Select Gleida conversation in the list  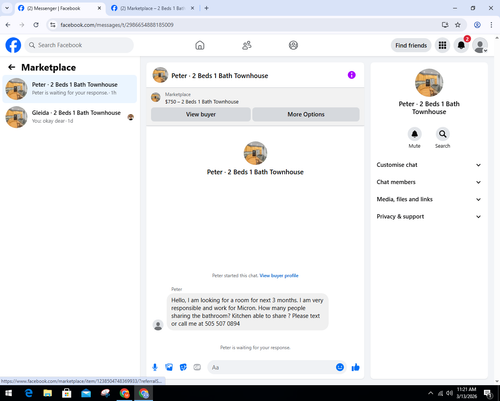(x=69, y=117)
